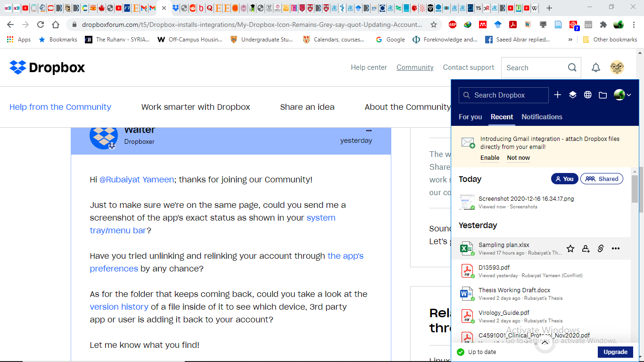
Task: Enable Gmail integration
Action: click(x=490, y=158)
